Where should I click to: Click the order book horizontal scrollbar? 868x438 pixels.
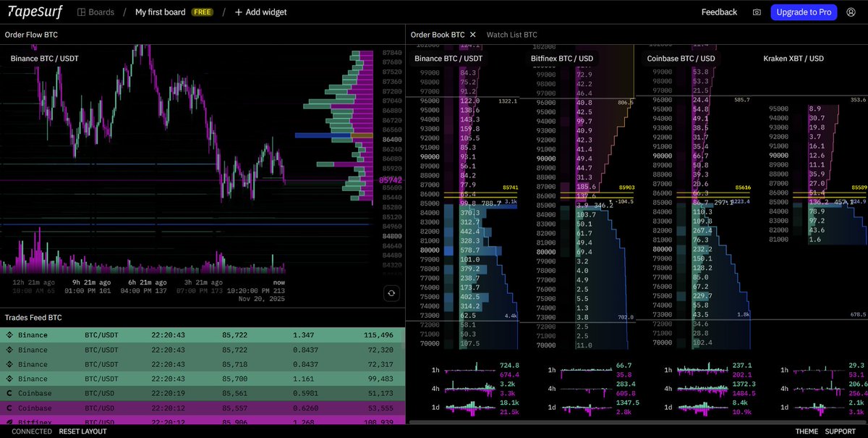(637, 421)
